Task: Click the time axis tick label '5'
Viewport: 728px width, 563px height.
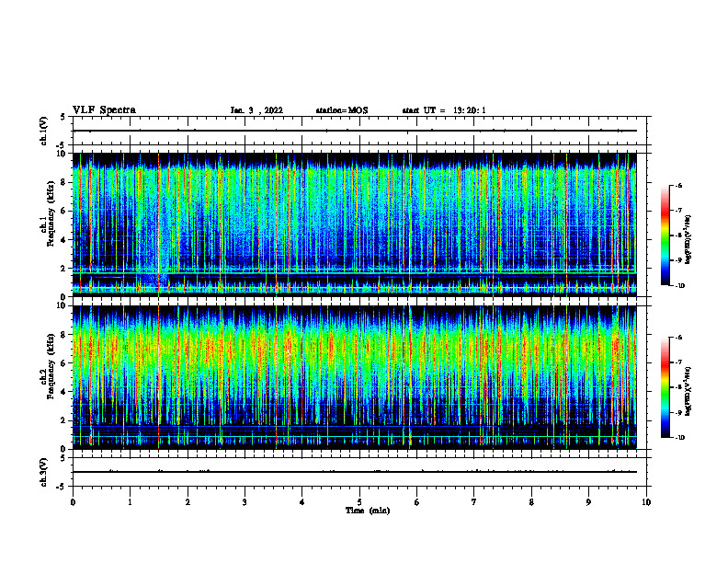Action: (359, 502)
